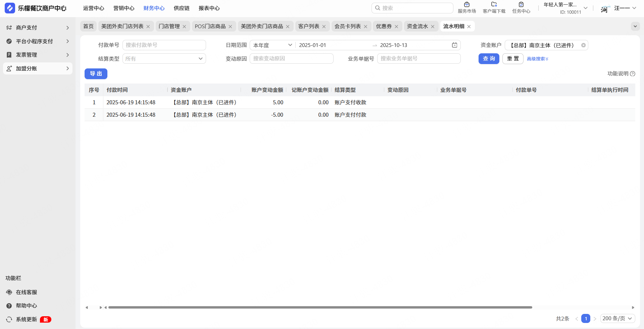The image size is (644, 329).
Task: Click the 加盟分账 sidebar icon
Action: tap(9, 68)
